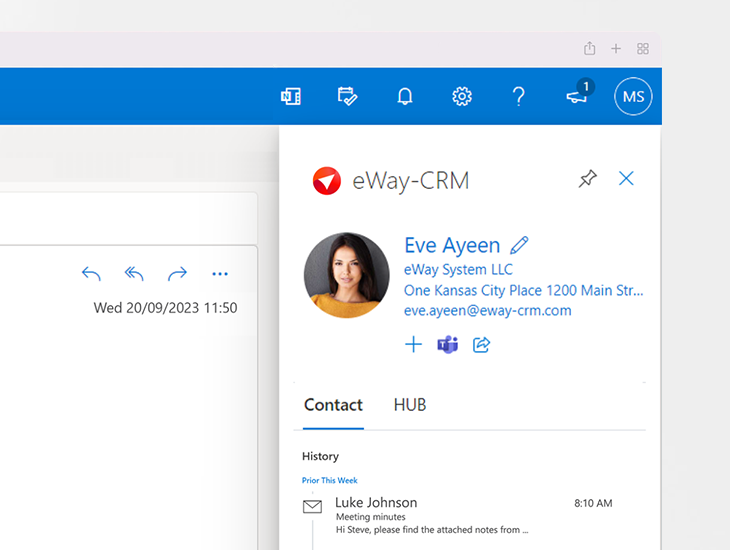This screenshot has width=730, height=550.
Task: Click the browser share icon
Action: [589, 48]
